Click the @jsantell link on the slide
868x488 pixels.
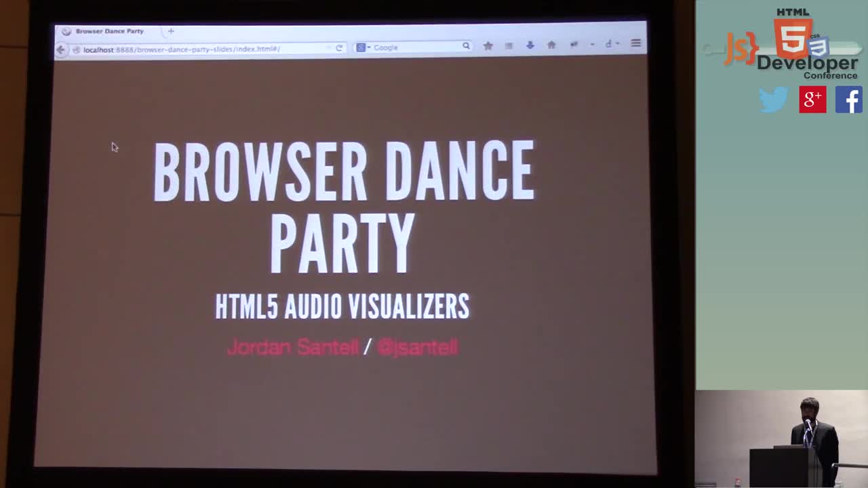coord(416,347)
